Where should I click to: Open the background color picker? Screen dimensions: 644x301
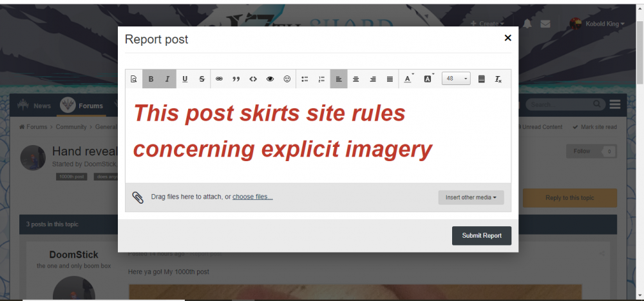click(428, 79)
